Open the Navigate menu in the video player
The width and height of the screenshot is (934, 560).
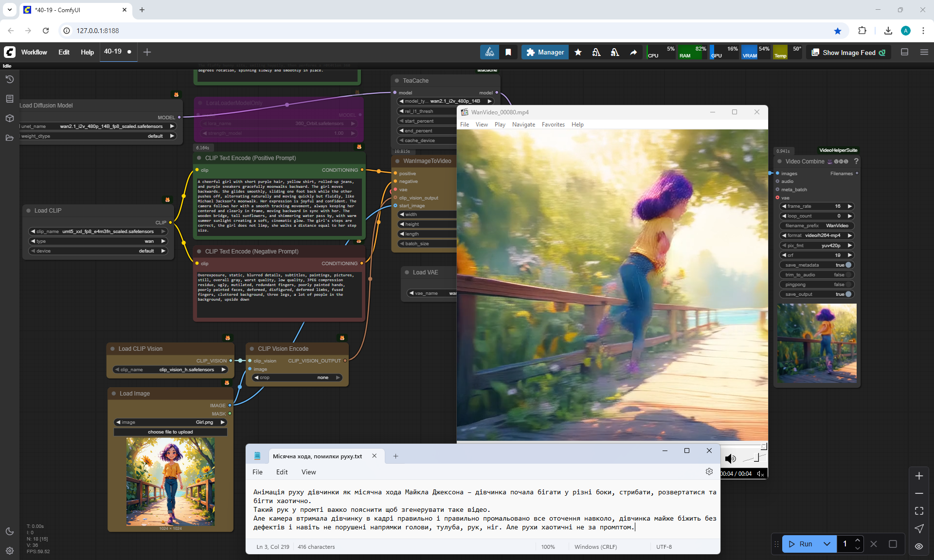523,125
